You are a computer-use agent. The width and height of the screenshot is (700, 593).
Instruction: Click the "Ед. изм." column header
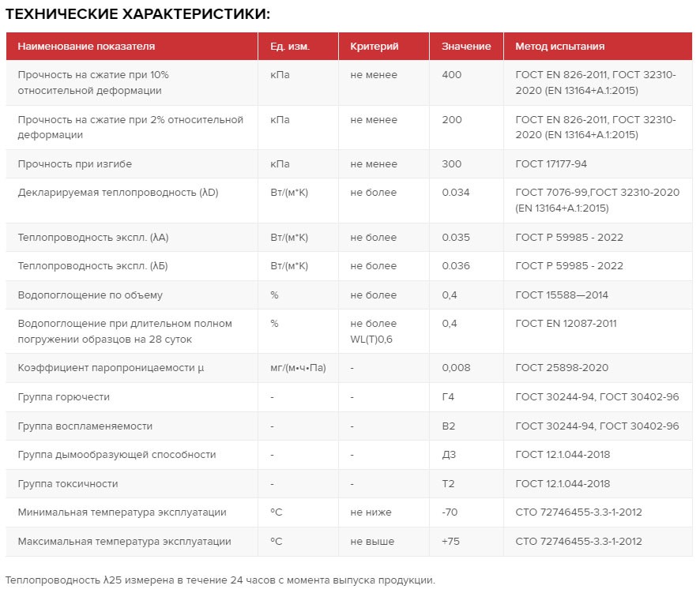pos(289,47)
